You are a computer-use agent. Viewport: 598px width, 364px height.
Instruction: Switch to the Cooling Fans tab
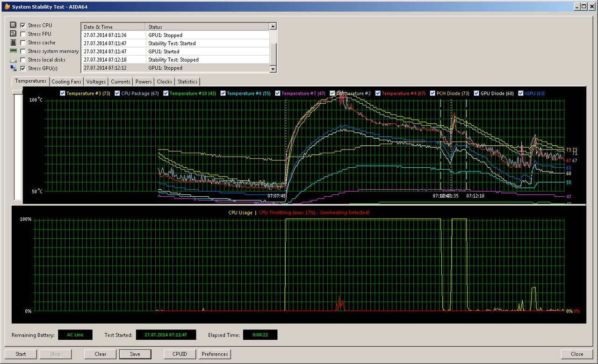coord(66,82)
